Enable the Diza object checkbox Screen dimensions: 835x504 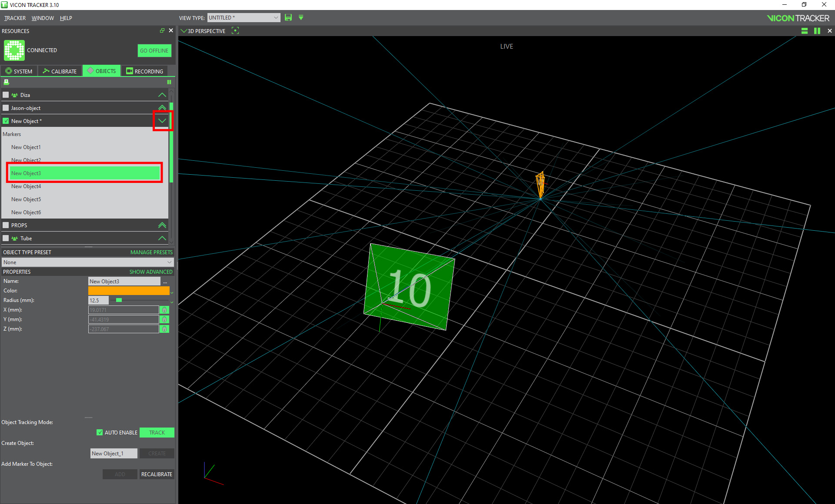pyautogui.click(x=6, y=95)
